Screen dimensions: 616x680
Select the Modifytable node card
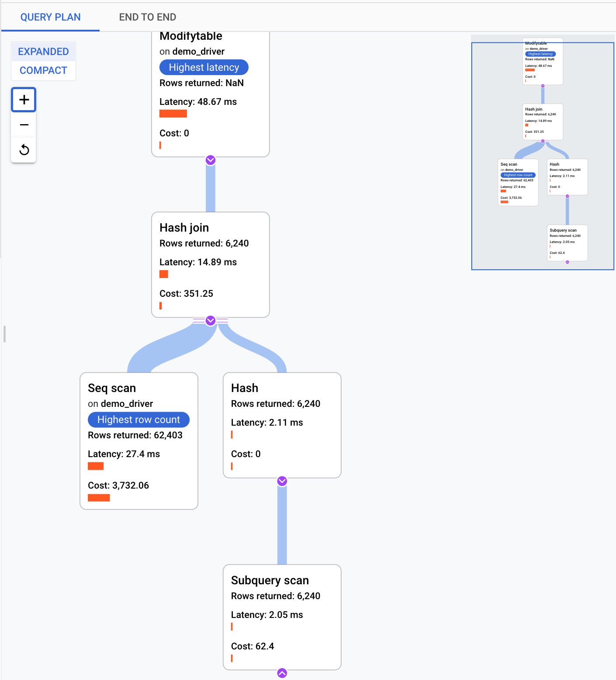210,87
